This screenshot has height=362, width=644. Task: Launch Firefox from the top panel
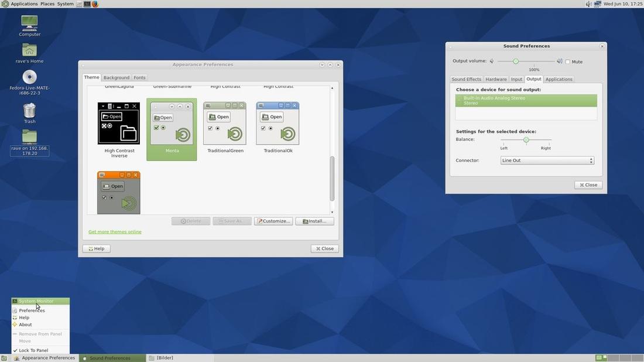(95, 4)
